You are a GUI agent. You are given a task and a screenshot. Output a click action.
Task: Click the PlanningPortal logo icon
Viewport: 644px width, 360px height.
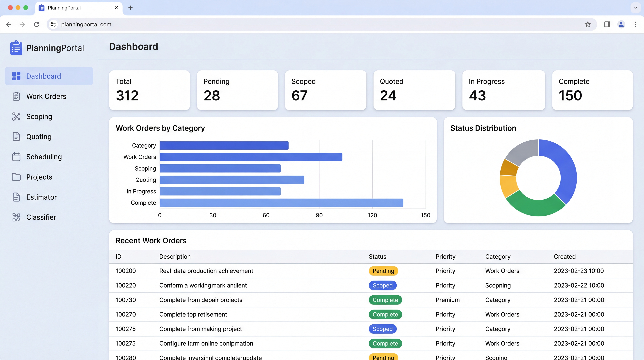click(x=16, y=48)
